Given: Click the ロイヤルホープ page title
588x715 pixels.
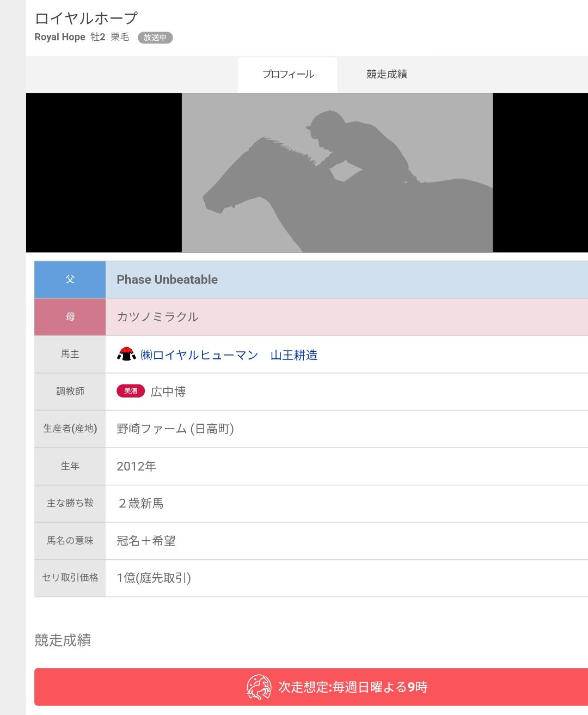Looking at the screenshot, I should 86,18.
